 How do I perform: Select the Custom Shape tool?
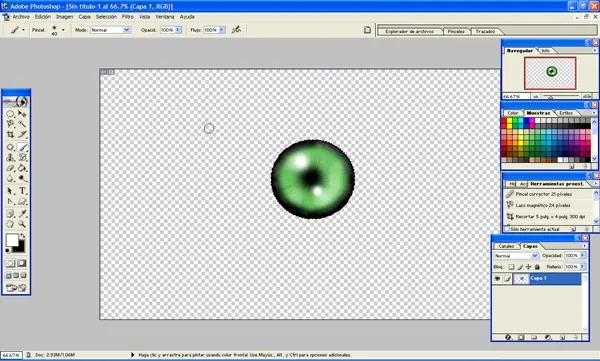(22, 201)
